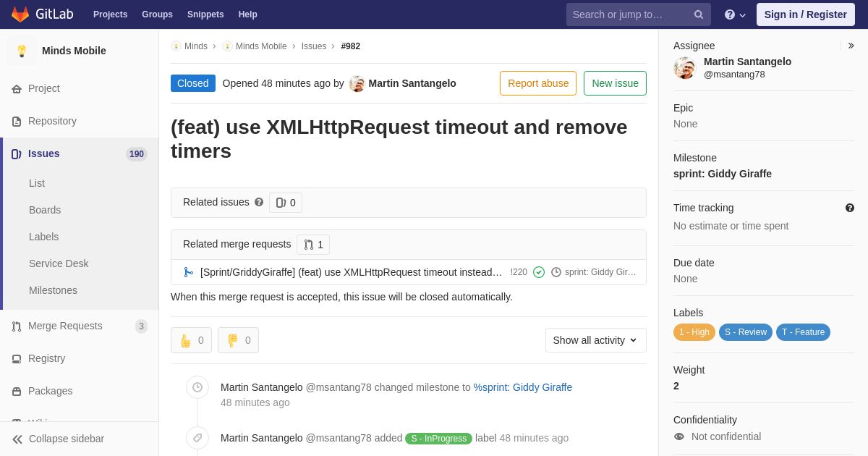Image resolution: width=868 pixels, height=456 pixels.
Task: Open the Show all activity dropdown
Action: [596, 340]
